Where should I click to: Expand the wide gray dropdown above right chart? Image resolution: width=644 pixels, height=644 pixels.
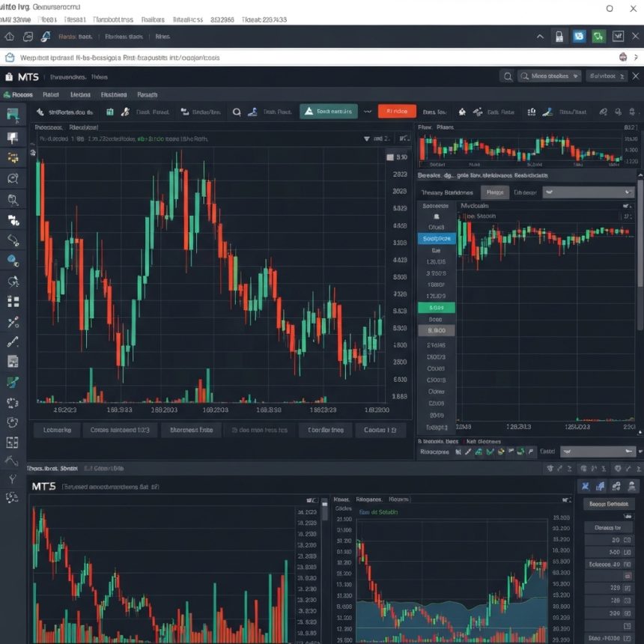click(587, 192)
